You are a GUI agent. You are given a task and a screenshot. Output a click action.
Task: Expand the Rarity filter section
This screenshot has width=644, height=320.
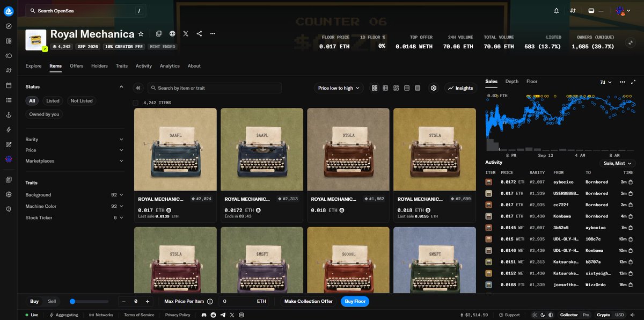(x=75, y=140)
